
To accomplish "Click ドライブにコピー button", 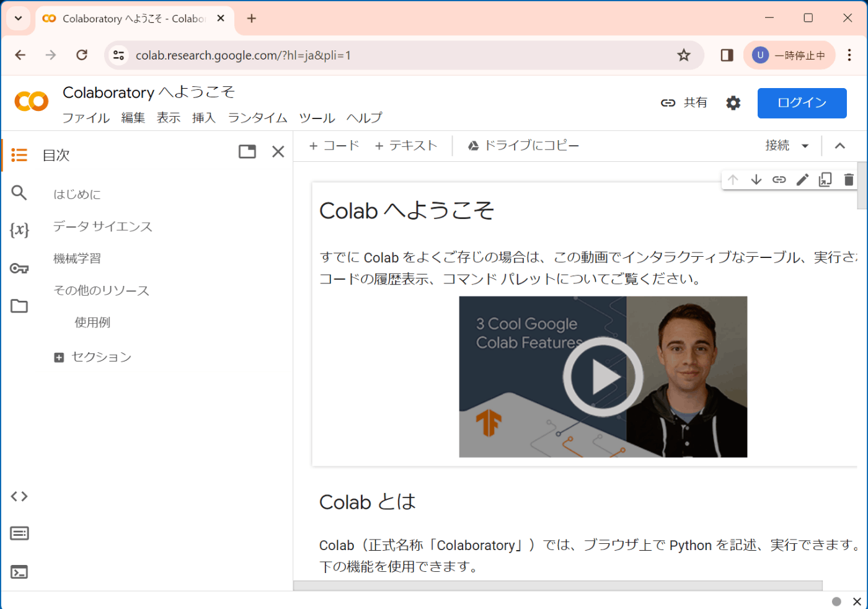I will (x=523, y=146).
